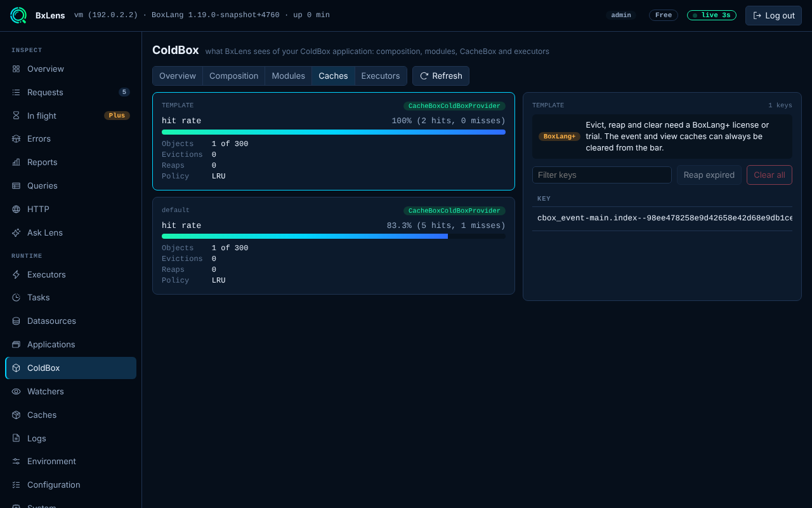Click the Refresh button
The width and height of the screenshot is (812, 508).
[441, 76]
